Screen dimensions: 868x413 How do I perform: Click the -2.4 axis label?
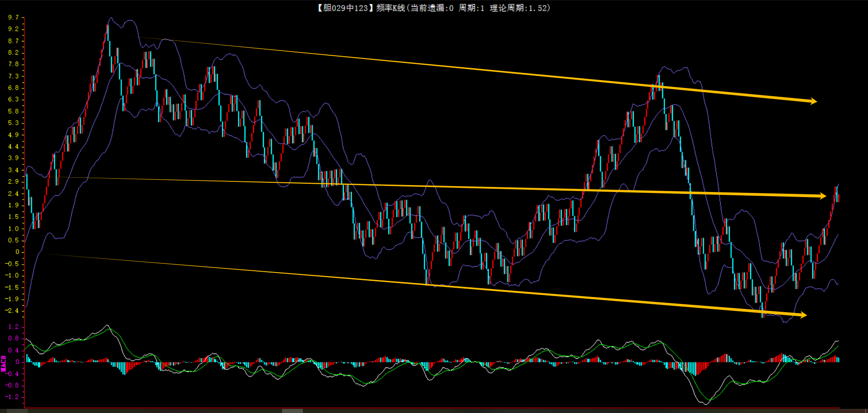click(x=12, y=311)
